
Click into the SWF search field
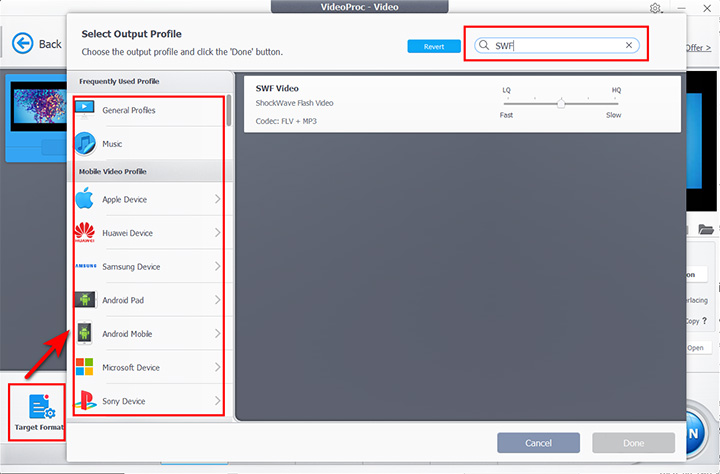pyautogui.click(x=557, y=45)
